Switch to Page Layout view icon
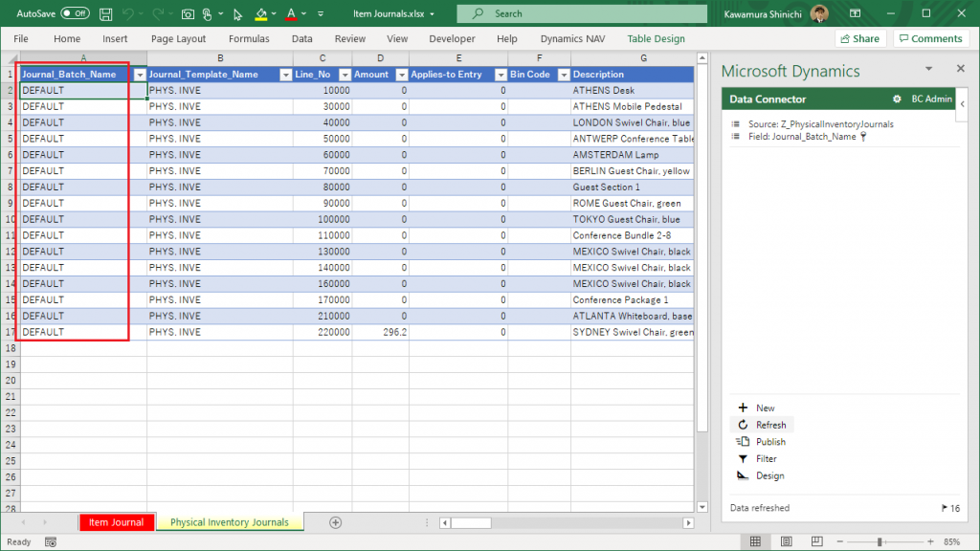The image size is (980, 551). tap(787, 541)
